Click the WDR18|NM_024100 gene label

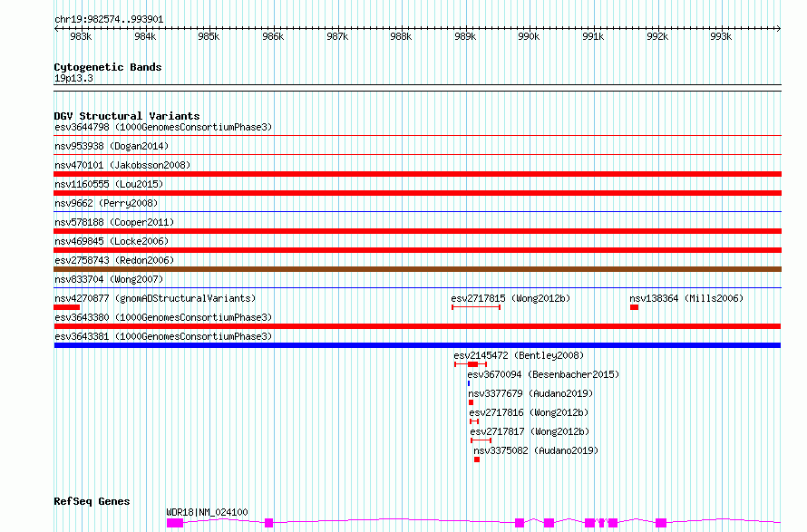tap(207, 512)
